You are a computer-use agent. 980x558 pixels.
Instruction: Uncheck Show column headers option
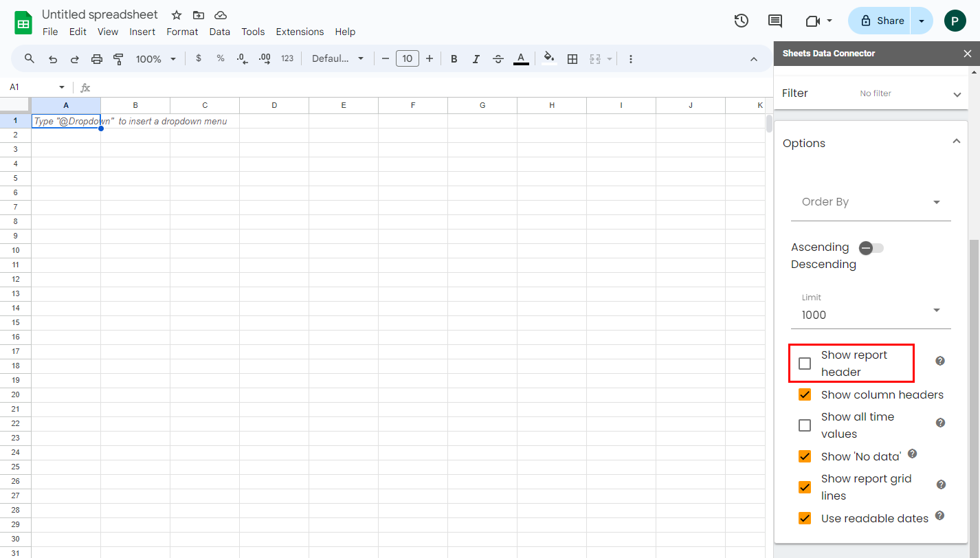tap(805, 395)
